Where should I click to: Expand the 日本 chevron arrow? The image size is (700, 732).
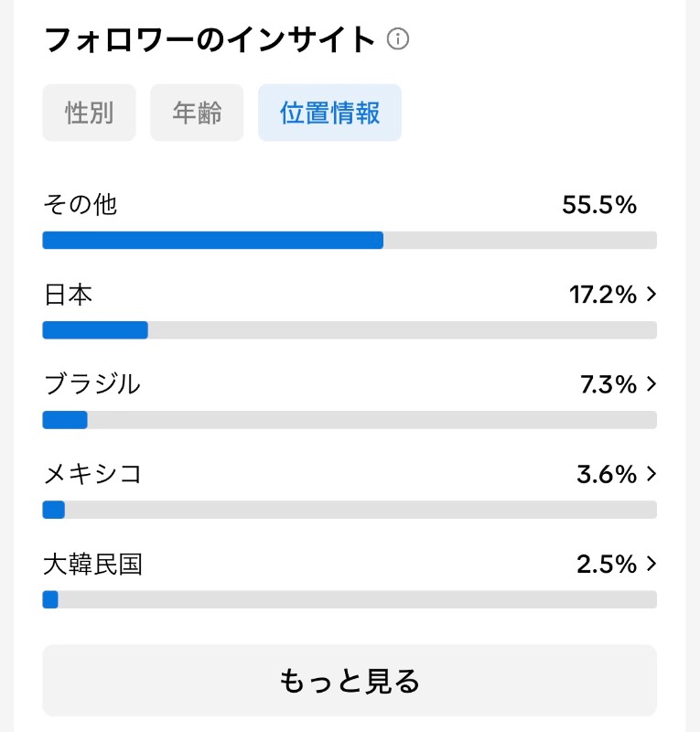pyautogui.click(x=652, y=294)
